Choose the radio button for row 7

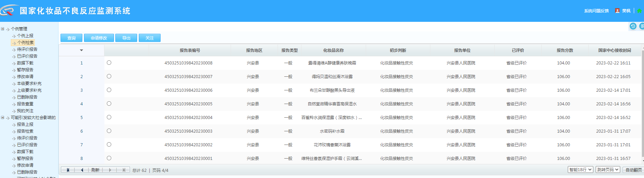109,145
